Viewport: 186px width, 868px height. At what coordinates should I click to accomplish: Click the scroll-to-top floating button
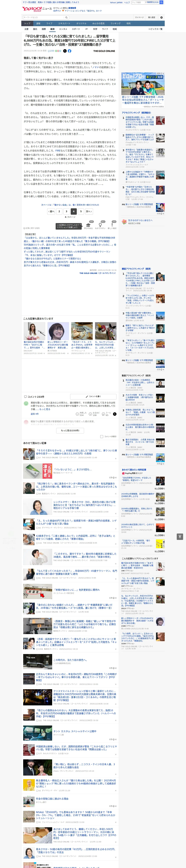pos(180,536)
